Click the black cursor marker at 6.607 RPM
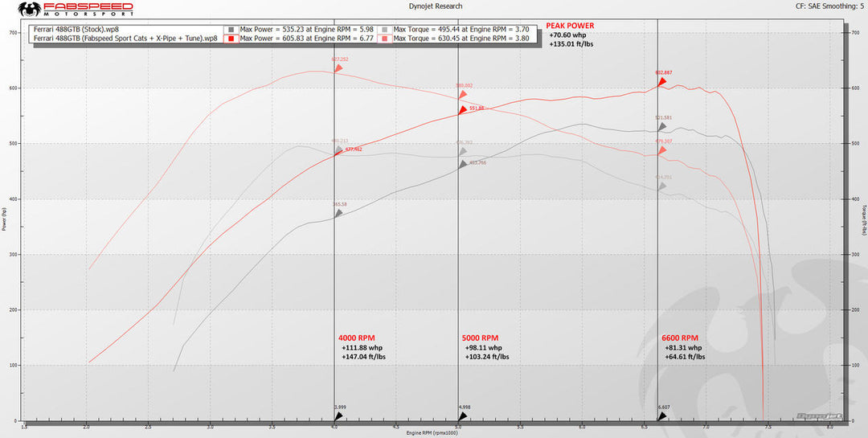This screenshot has height=438, width=868. coord(661,416)
